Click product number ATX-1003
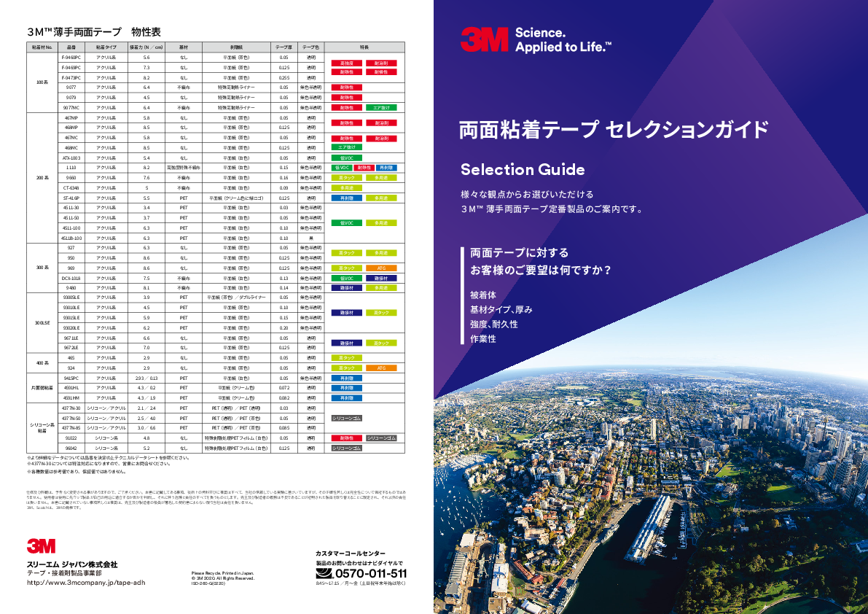Viewport: 868px width, 614px height. (x=71, y=158)
